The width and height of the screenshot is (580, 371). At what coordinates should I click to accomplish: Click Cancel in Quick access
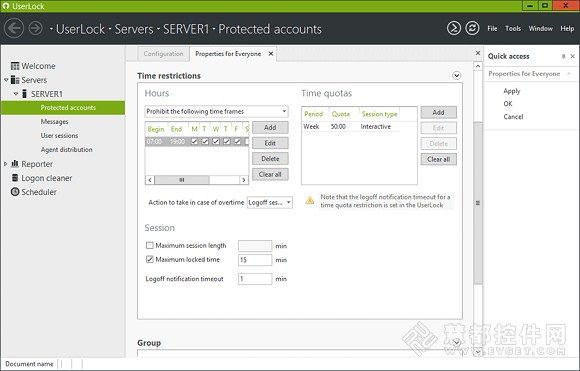pyautogui.click(x=513, y=117)
